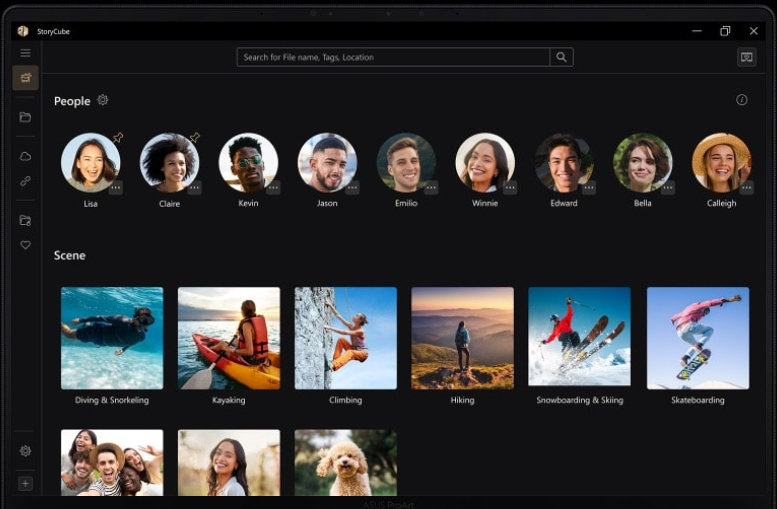Open more options for Bella
The height and width of the screenshot is (509, 777).
pyautogui.click(x=668, y=188)
